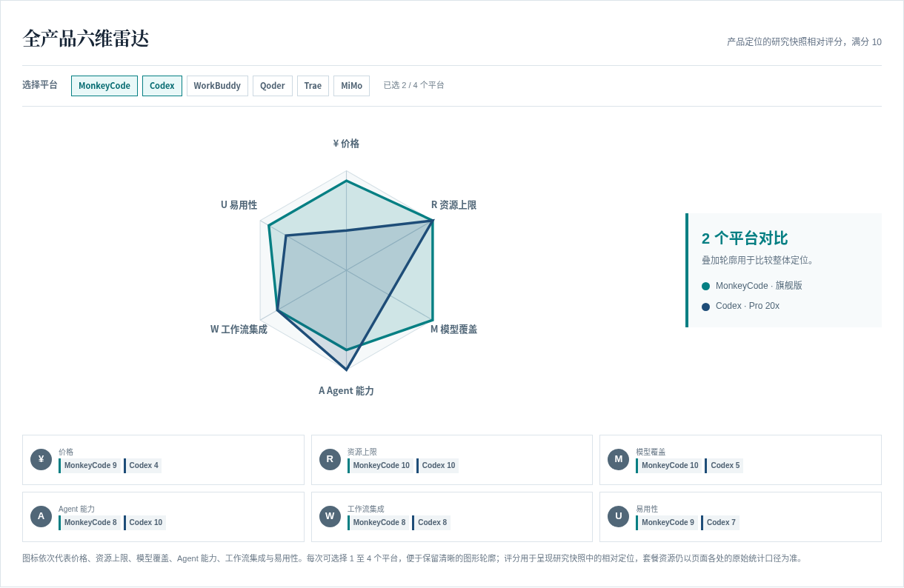
Task: Click the 'W 工作流集成' radar axis label
Action: pyautogui.click(x=239, y=329)
